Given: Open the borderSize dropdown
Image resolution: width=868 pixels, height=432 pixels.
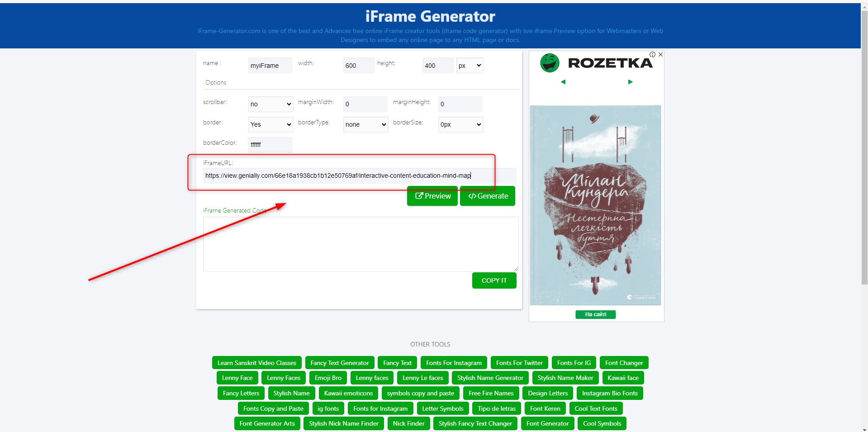Looking at the screenshot, I should click(460, 124).
